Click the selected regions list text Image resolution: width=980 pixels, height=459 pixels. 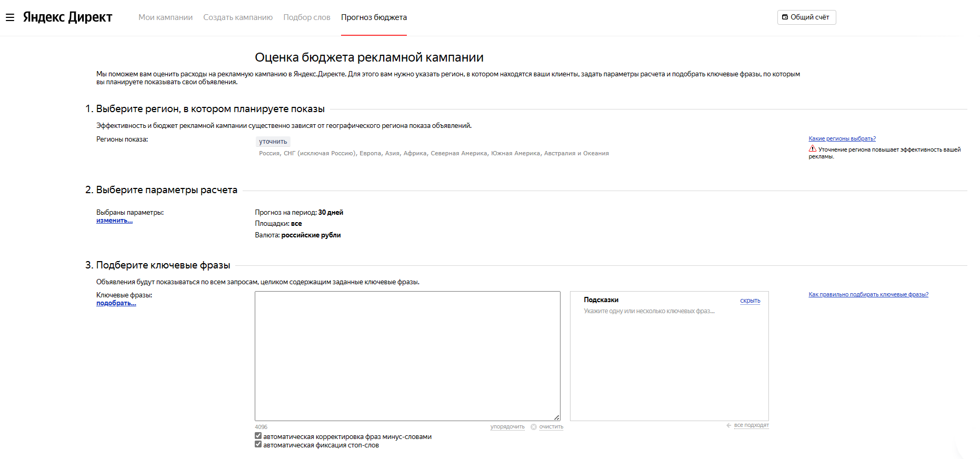pos(434,154)
